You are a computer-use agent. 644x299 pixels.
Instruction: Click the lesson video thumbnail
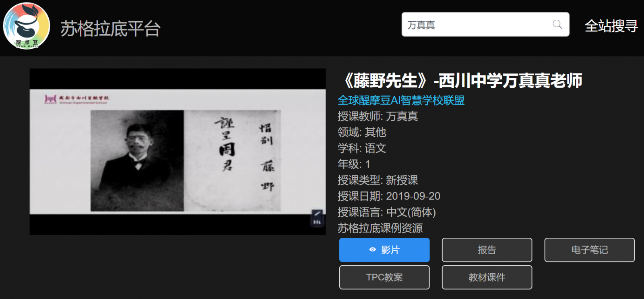pos(178,152)
